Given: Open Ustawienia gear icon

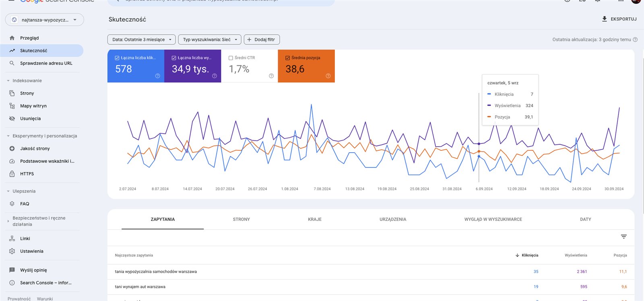Looking at the screenshot, I should click(x=12, y=251).
